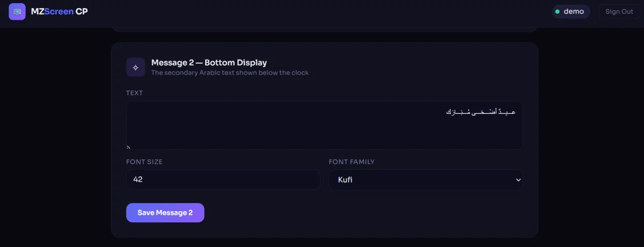Click inside the Arabic message text area
644x247 pixels.
point(325,125)
